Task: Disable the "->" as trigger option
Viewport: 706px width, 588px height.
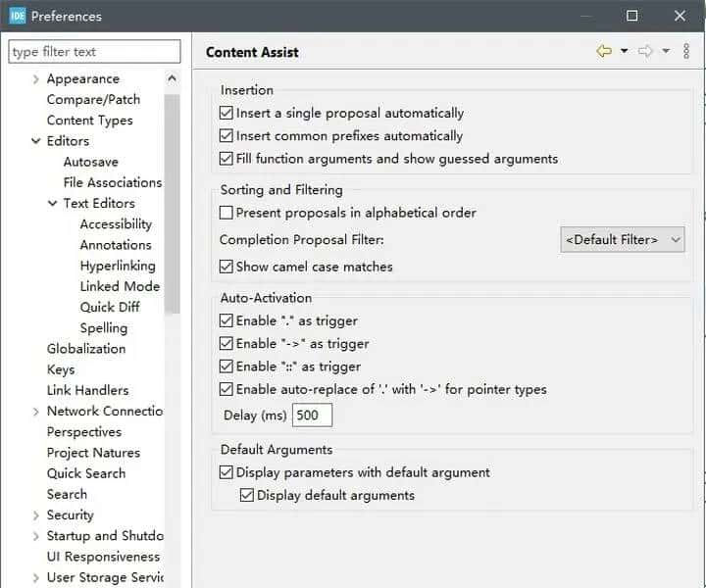Action: pyautogui.click(x=227, y=344)
